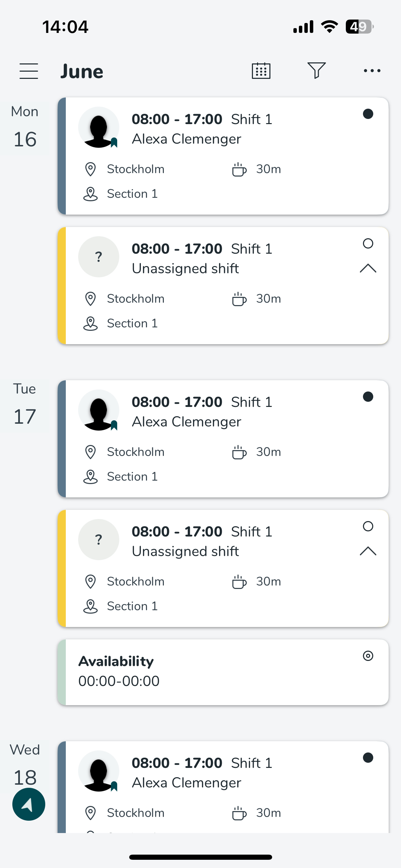The width and height of the screenshot is (401, 868).
Task: Tap the yellow color bar on Monday's unassigned shift
Action: click(62, 286)
